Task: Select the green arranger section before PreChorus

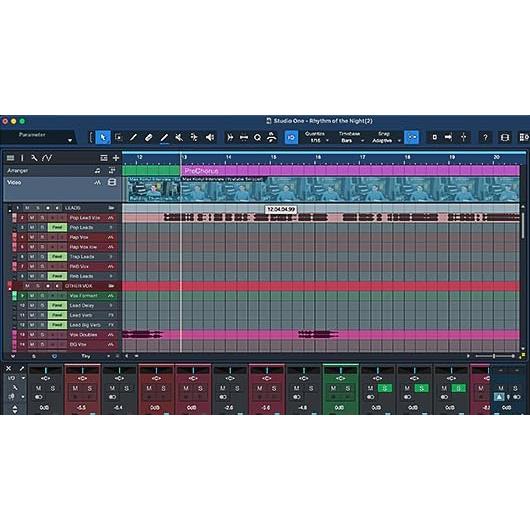Action: point(151,171)
